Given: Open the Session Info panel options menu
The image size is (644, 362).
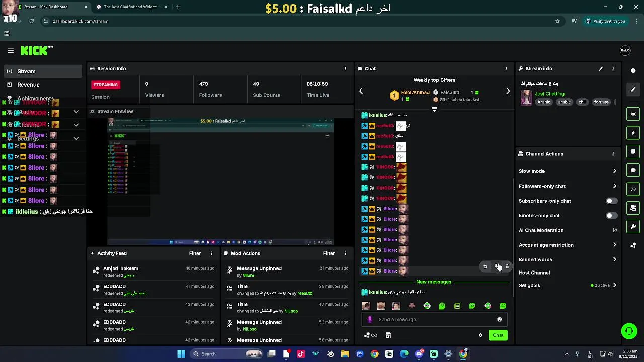Looking at the screenshot, I should point(345,69).
